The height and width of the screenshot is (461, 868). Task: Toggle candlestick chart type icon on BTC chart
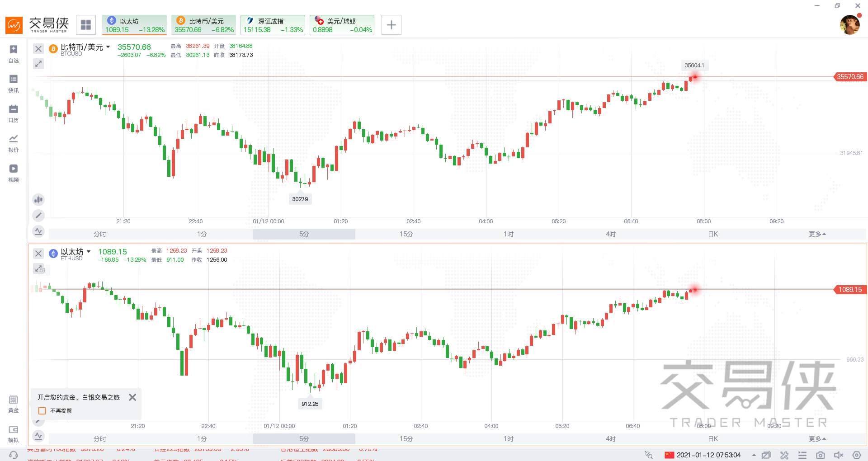(x=38, y=199)
